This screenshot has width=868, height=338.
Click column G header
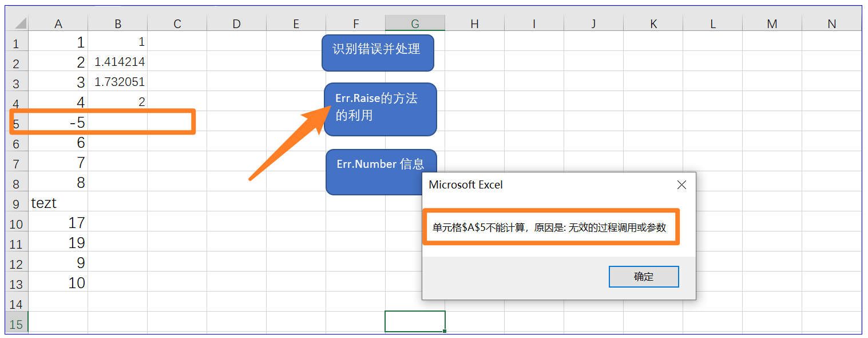pos(415,23)
